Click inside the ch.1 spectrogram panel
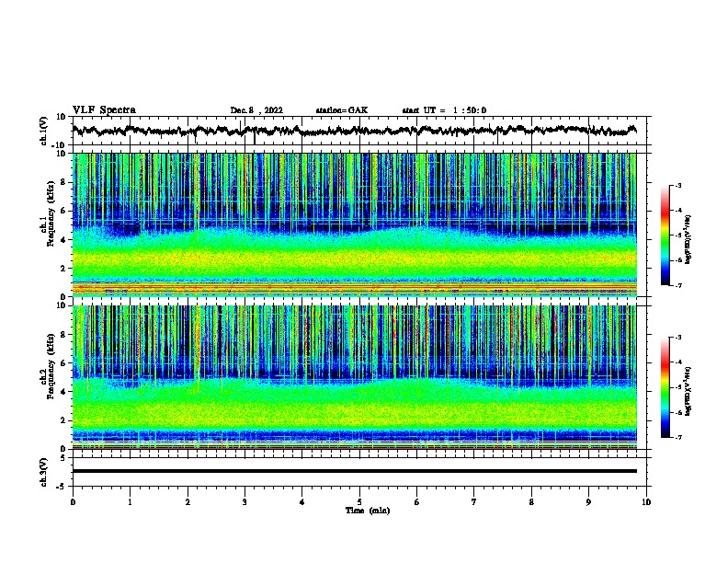Screen dimensions: 728x563 point(354,224)
